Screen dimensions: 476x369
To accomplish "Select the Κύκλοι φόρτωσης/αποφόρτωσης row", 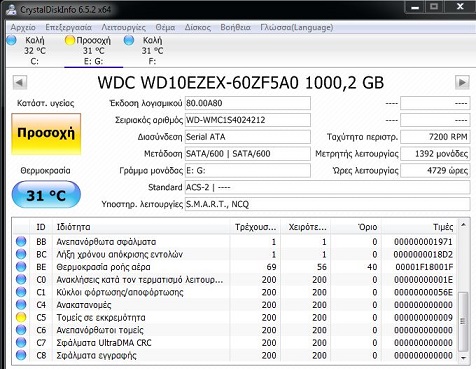I will 235,292.
